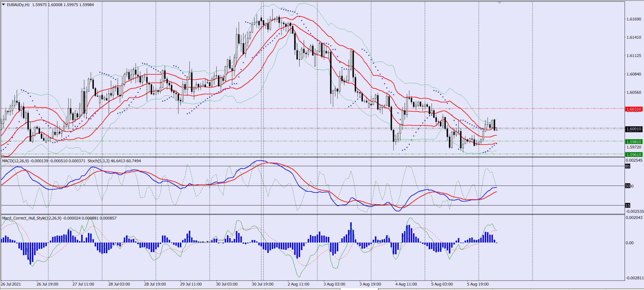644x290 pixels.
Task: Click the 26 Jul 19:00 time label
Action: tap(47, 284)
